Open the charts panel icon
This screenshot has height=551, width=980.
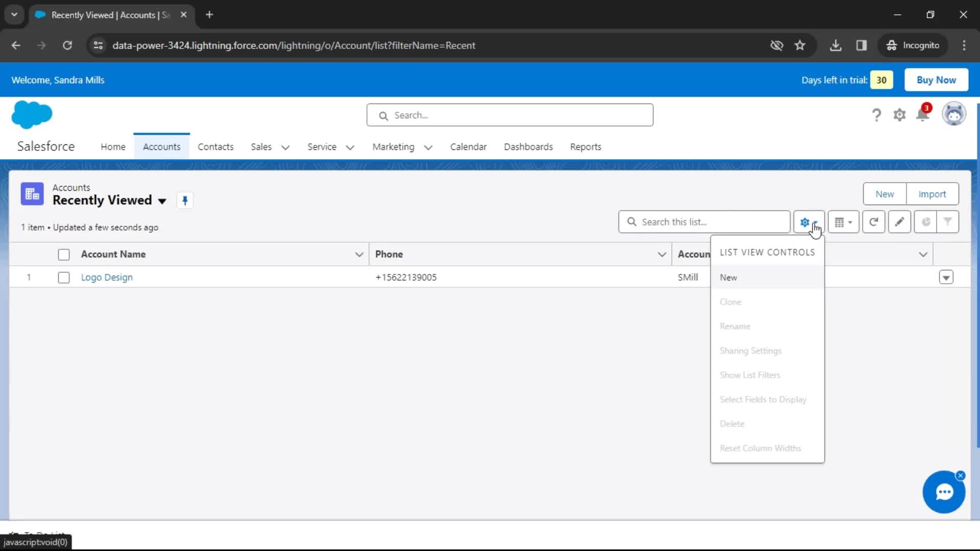click(x=925, y=222)
